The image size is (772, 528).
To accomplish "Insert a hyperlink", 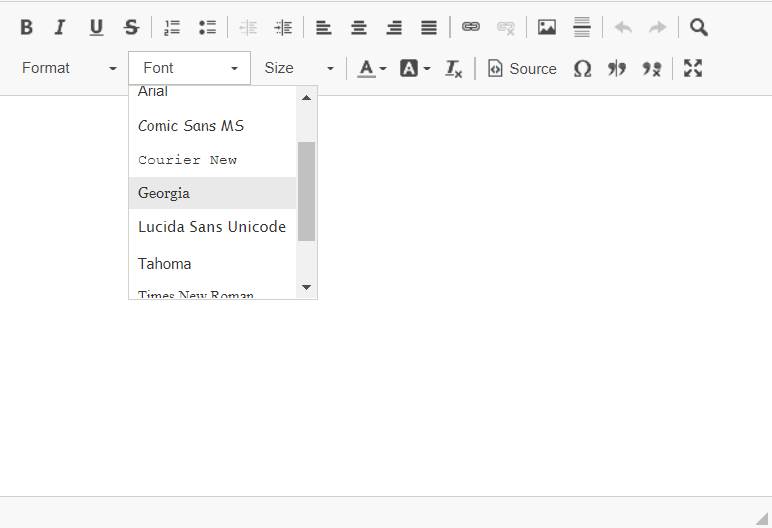I will point(471,27).
